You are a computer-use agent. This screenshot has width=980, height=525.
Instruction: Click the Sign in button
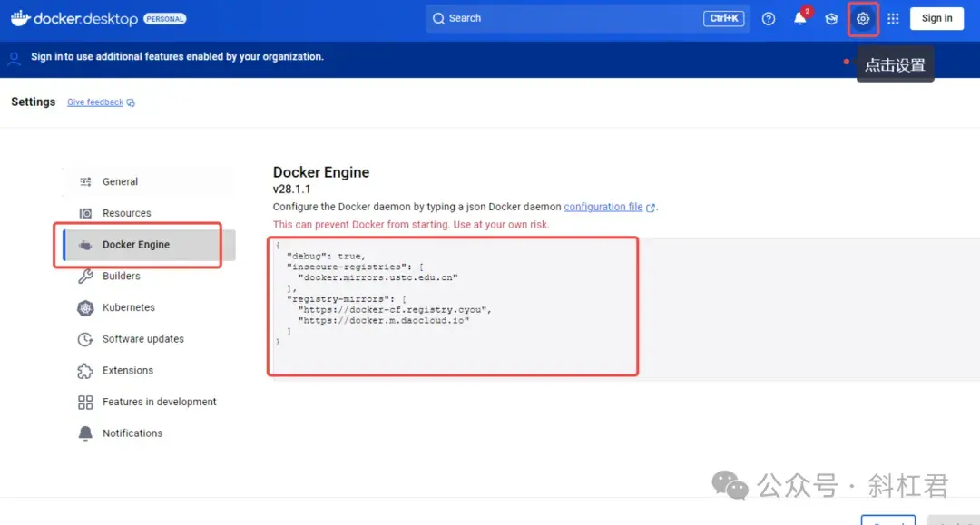coord(936,18)
